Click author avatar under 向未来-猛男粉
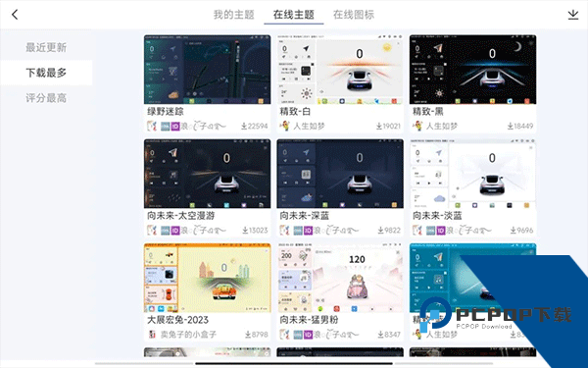This screenshot has width=588, height=368. pyautogui.click(x=284, y=335)
